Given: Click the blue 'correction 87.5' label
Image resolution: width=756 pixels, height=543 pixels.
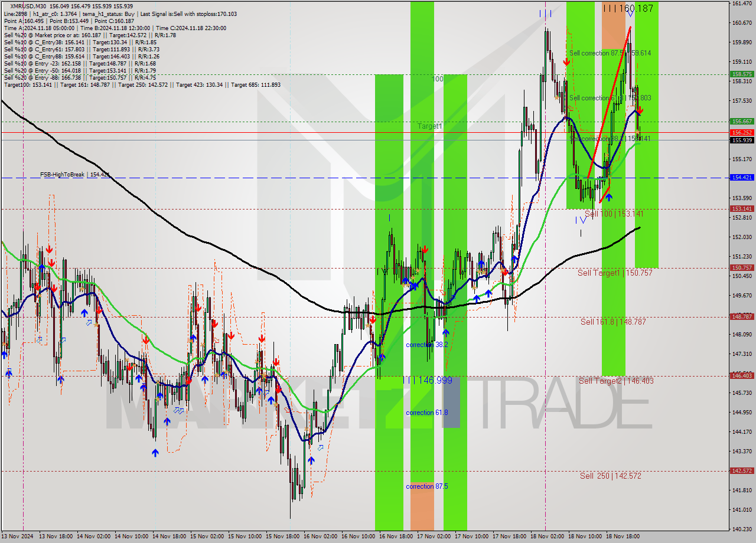Looking at the screenshot, I should coord(426,486).
